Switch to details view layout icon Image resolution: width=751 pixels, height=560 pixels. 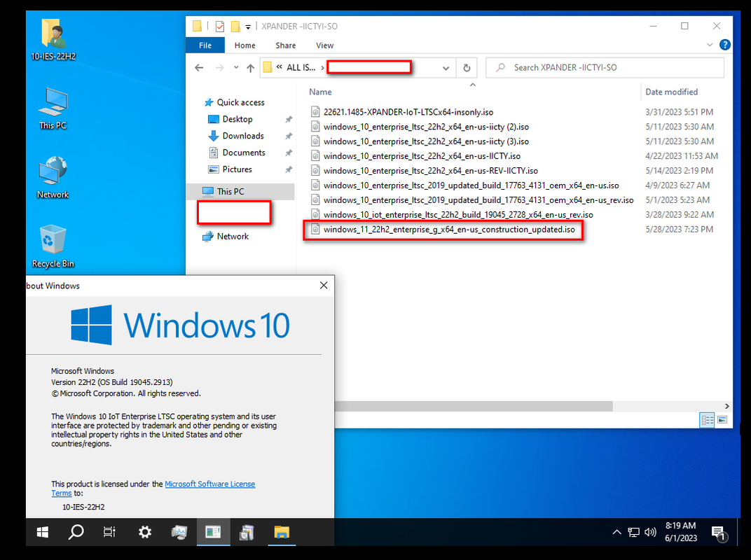[707, 420]
